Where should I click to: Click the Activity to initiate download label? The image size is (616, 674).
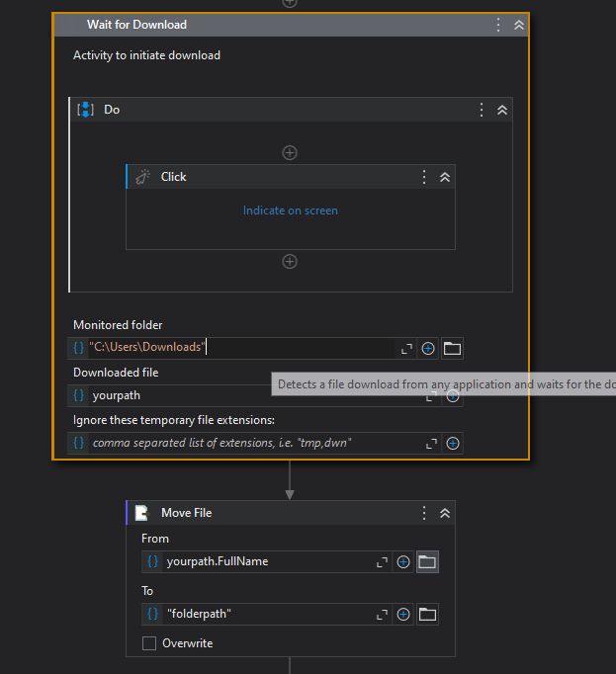(x=146, y=55)
